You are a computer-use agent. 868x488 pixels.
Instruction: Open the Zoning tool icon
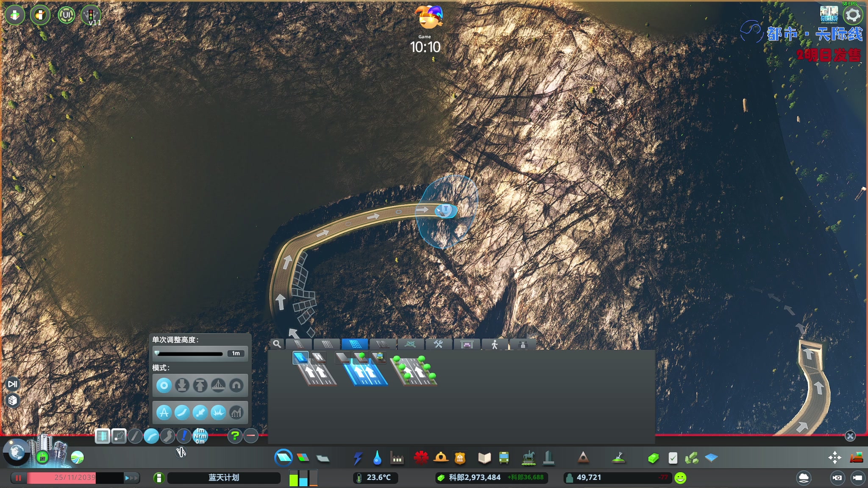303,458
